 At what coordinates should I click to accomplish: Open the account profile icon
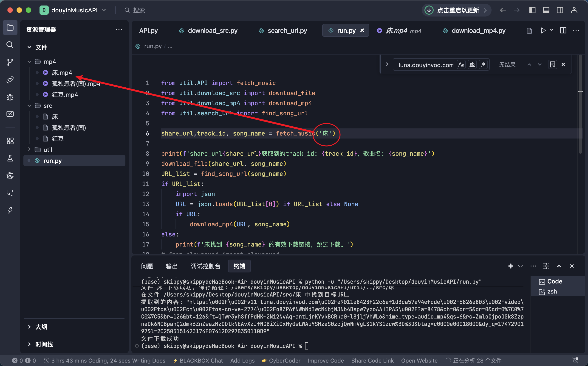[574, 10]
